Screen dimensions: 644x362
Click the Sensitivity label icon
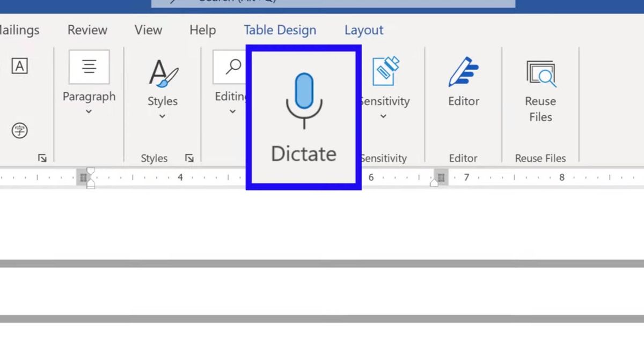pos(386,70)
